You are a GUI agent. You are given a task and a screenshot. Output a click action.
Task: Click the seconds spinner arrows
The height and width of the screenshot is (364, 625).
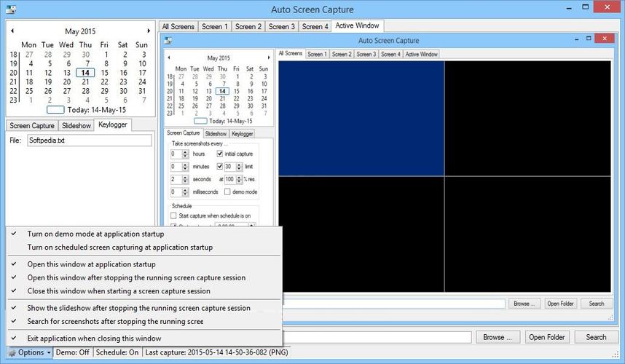pyautogui.click(x=185, y=179)
